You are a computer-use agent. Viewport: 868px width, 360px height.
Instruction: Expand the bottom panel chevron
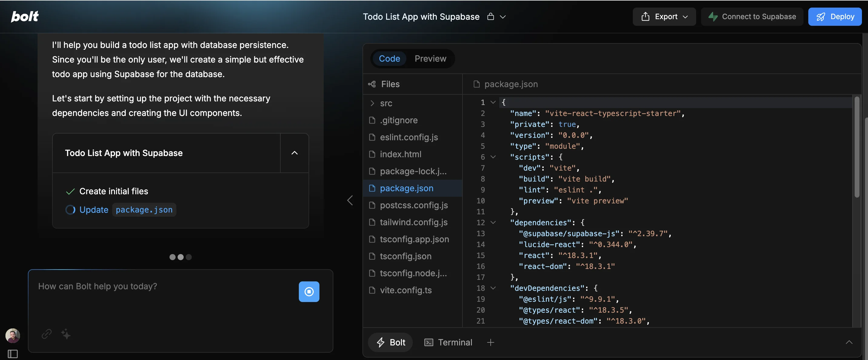coord(849,342)
